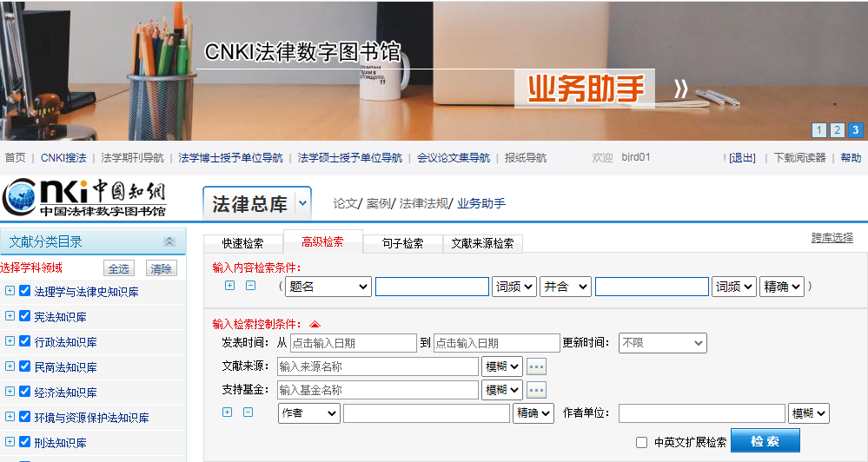Viewport: 868px width, 462px height.
Task: Open the 精确 dropdown in content row
Action: pos(782,287)
